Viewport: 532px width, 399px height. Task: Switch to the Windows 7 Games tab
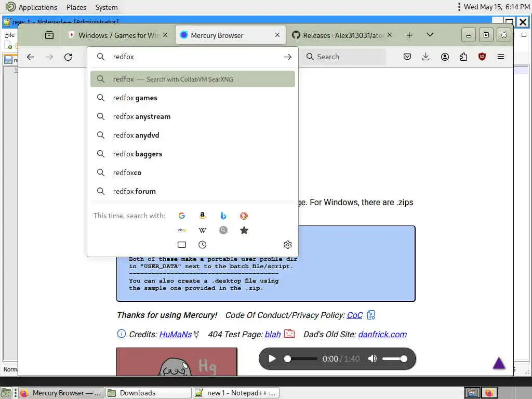pyautogui.click(x=118, y=35)
